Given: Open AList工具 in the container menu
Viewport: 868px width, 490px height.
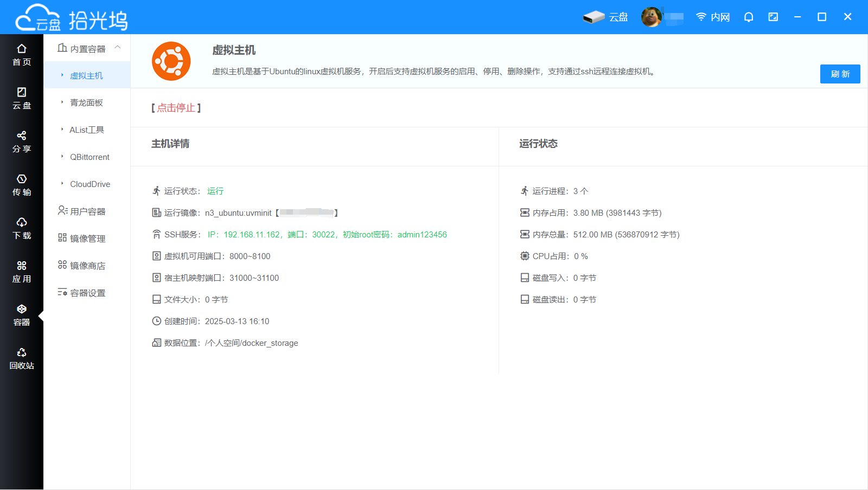Looking at the screenshot, I should pyautogui.click(x=87, y=130).
